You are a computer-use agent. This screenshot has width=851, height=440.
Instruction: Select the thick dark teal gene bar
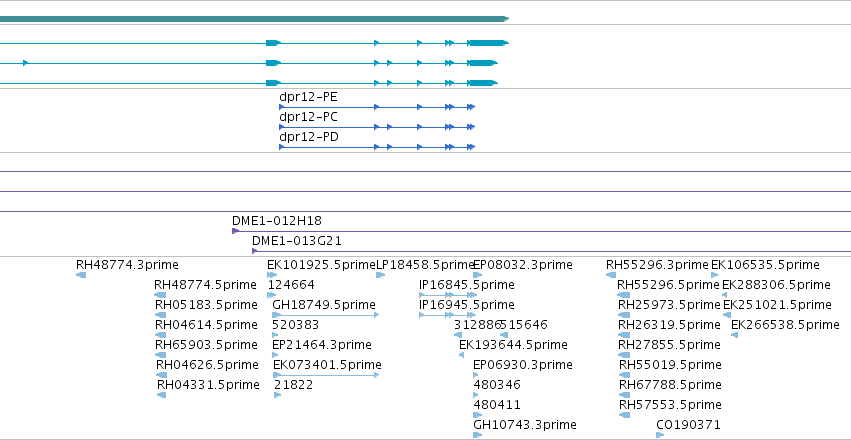click(254, 19)
